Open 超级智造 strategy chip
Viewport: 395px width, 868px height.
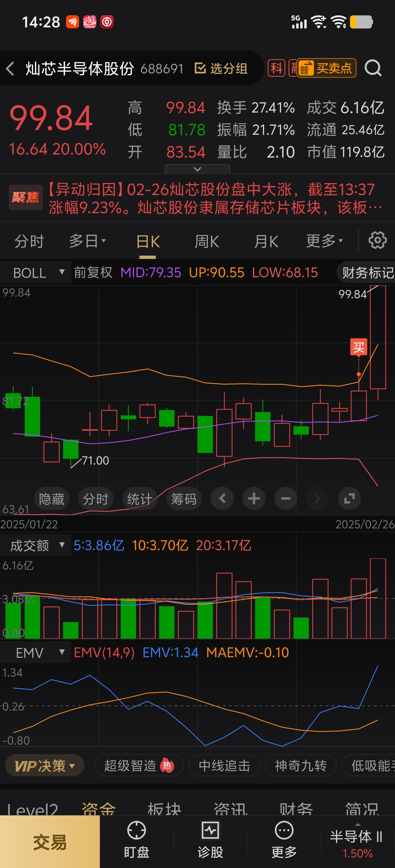click(139, 766)
